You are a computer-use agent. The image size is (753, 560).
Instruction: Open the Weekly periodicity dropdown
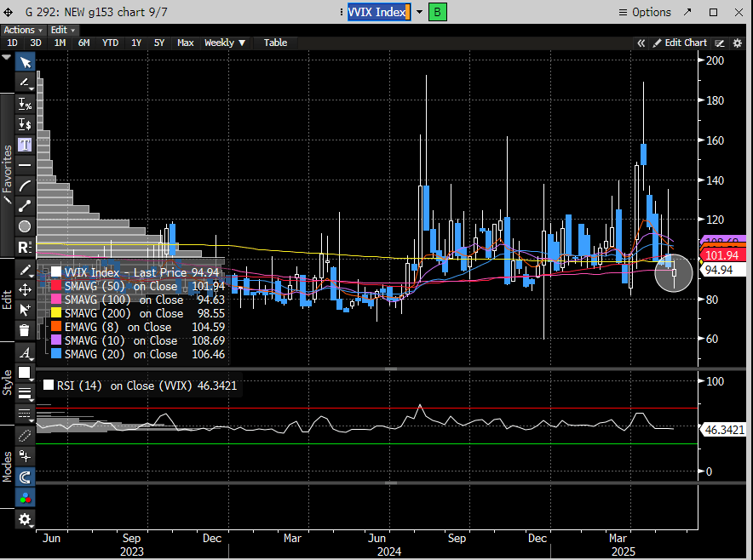pyautogui.click(x=225, y=43)
